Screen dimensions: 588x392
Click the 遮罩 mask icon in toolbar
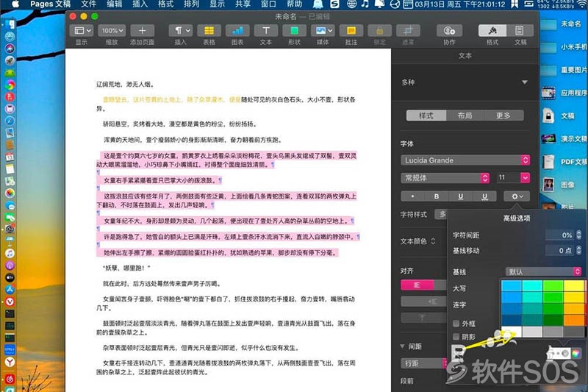[x=408, y=30]
